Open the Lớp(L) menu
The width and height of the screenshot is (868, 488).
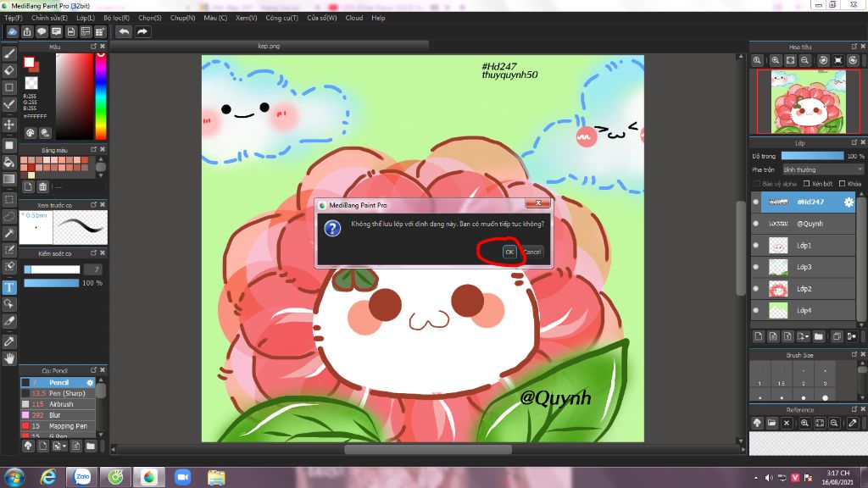(86, 18)
